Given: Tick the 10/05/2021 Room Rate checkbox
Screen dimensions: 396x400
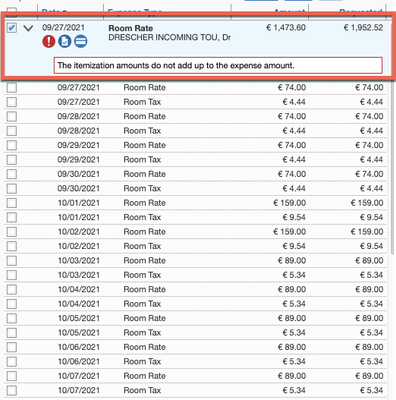Looking at the screenshot, I should click(12, 318).
